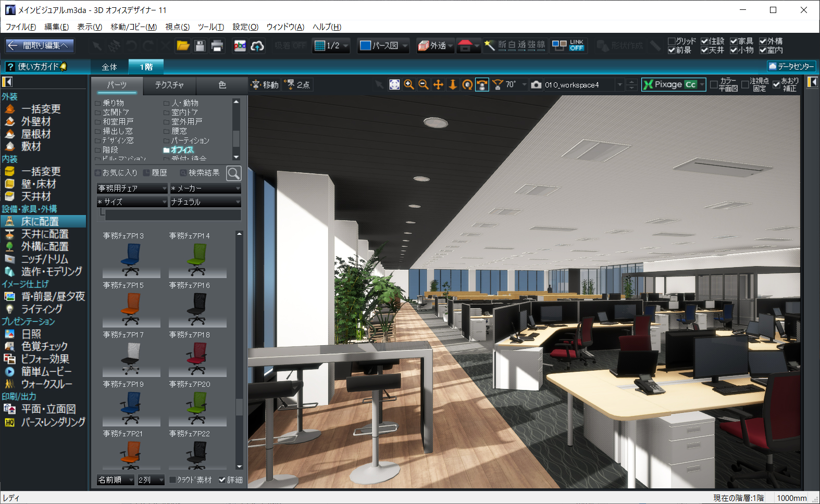This screenshot has height=504, width=820.
Task: Click the zoom in magnifier icon
Action: (409, 85)
